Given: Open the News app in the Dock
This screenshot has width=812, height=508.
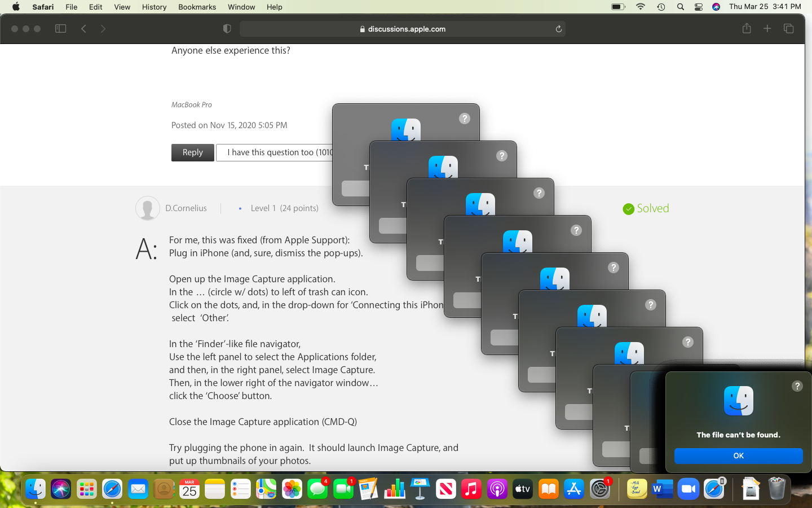Looking at the screenshot, I should (x=446, y=489).
